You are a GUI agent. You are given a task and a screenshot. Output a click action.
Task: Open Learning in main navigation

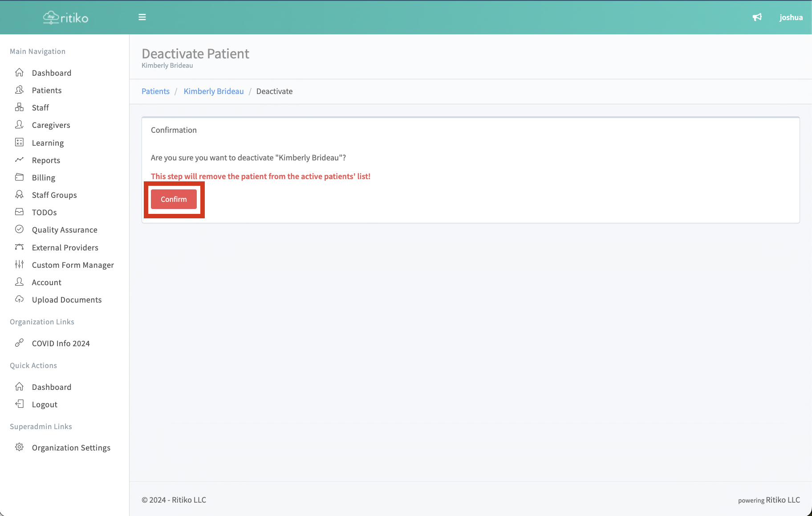[x=48, y=143]
